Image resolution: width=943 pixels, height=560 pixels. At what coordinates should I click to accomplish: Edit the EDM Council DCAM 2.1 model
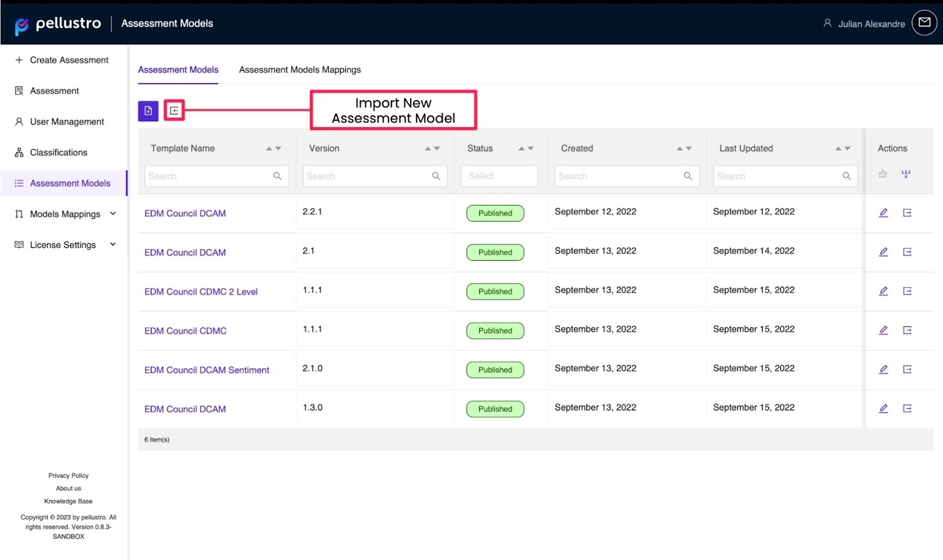(883, 252)
